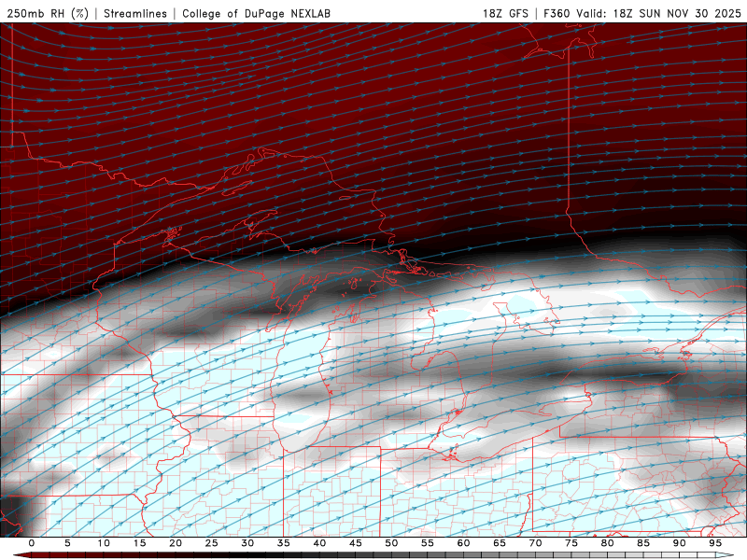Click the colorbar label '10'
Viewport: 747px width, 560px height.
104,543
